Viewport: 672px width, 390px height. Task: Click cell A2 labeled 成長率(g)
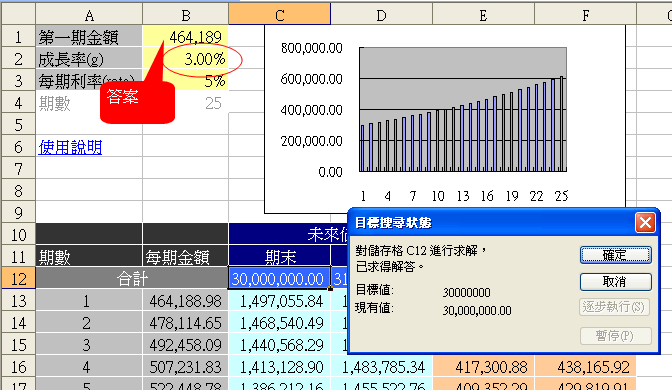(x=89, y=59)
